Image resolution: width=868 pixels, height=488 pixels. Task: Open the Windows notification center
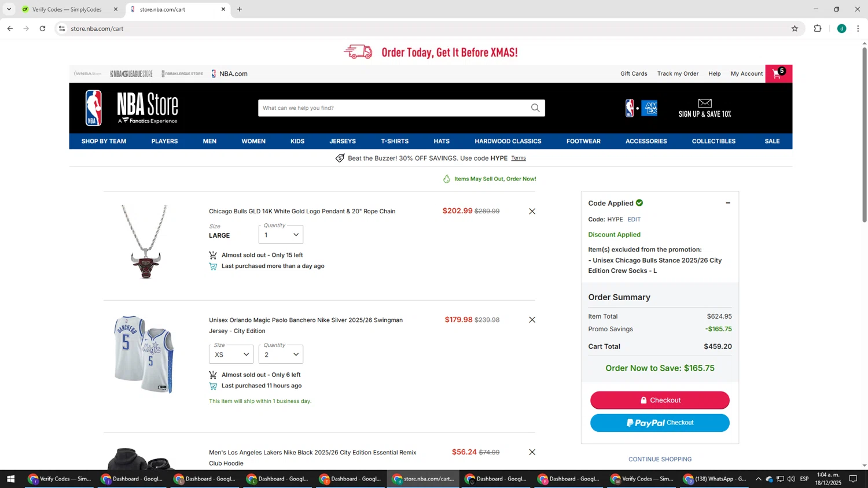point(853,479)
